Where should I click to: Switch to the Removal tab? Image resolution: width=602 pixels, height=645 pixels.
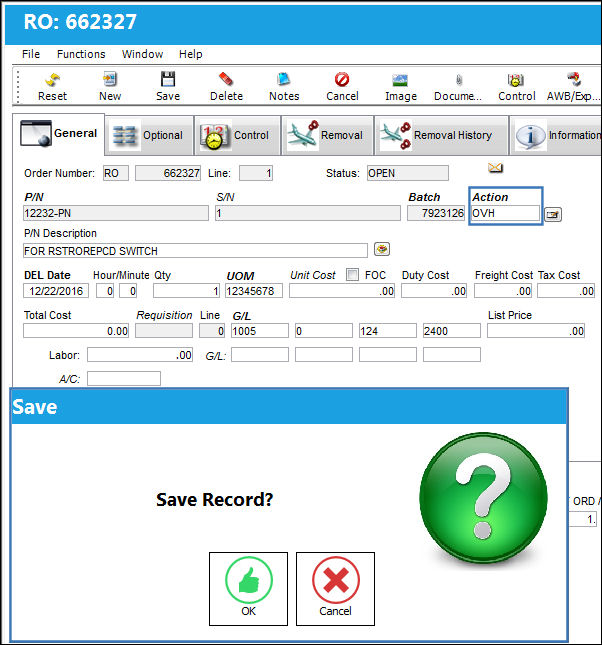pyautogui.click(x=328, y=135)
